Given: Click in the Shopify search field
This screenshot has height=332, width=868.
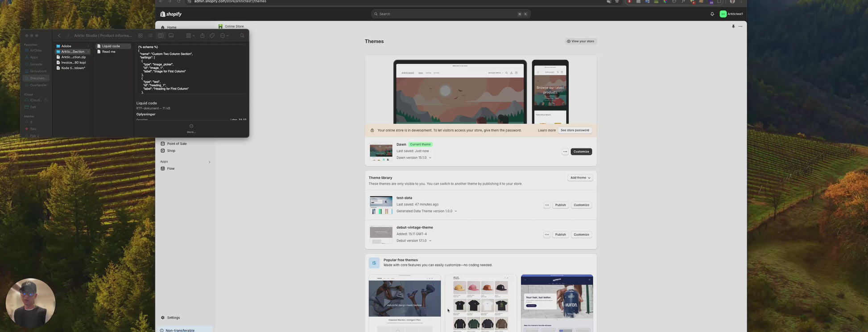Looking at the screenshot, I should pos(446,14).
